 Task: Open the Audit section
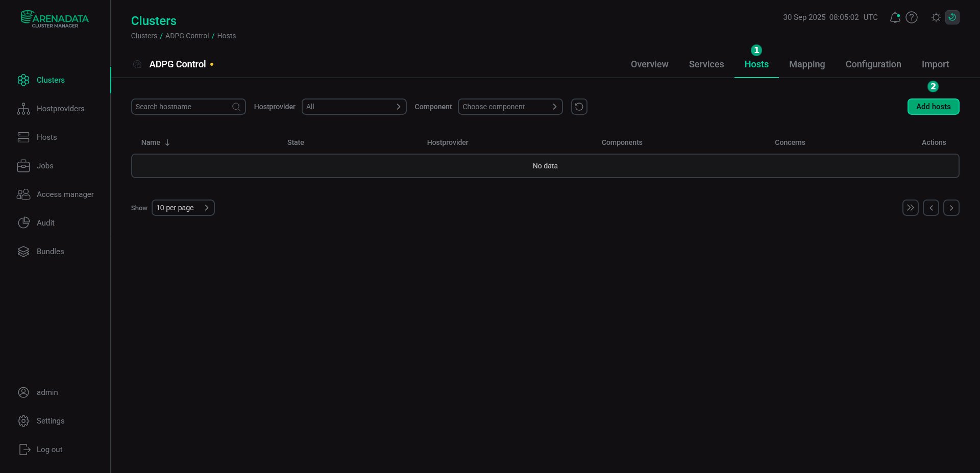coord(45,222)
